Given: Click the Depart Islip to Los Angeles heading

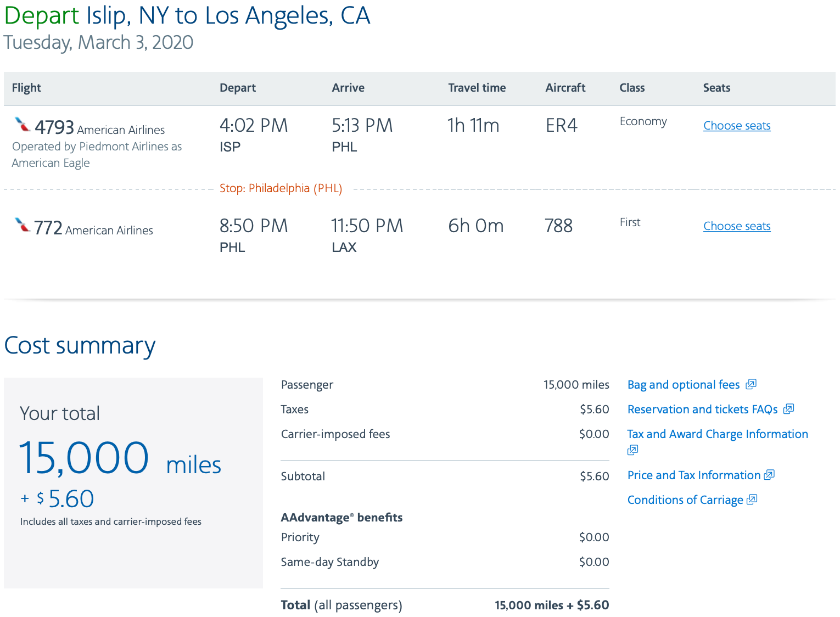Looking at the screenshot, I should tap(187, 16).
